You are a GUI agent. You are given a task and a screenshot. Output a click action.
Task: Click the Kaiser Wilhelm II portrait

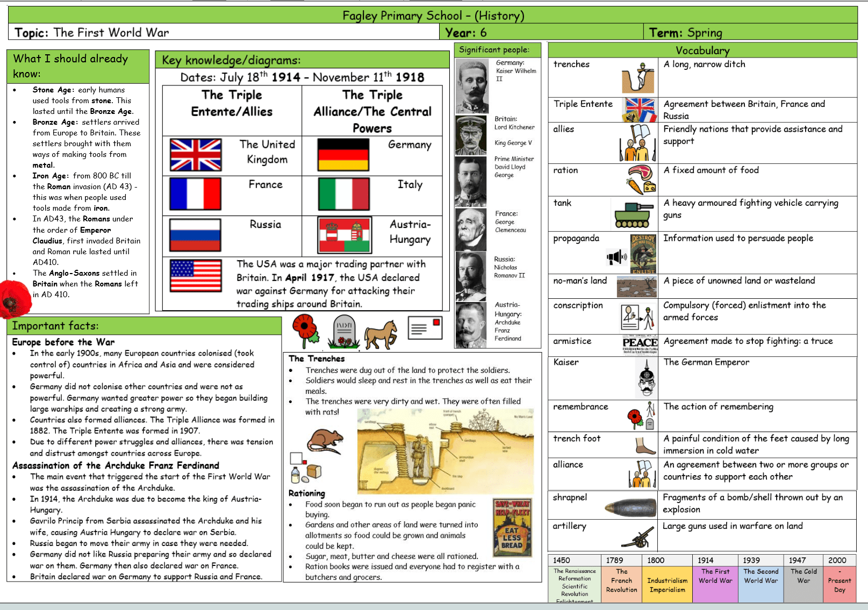[472, 85]
